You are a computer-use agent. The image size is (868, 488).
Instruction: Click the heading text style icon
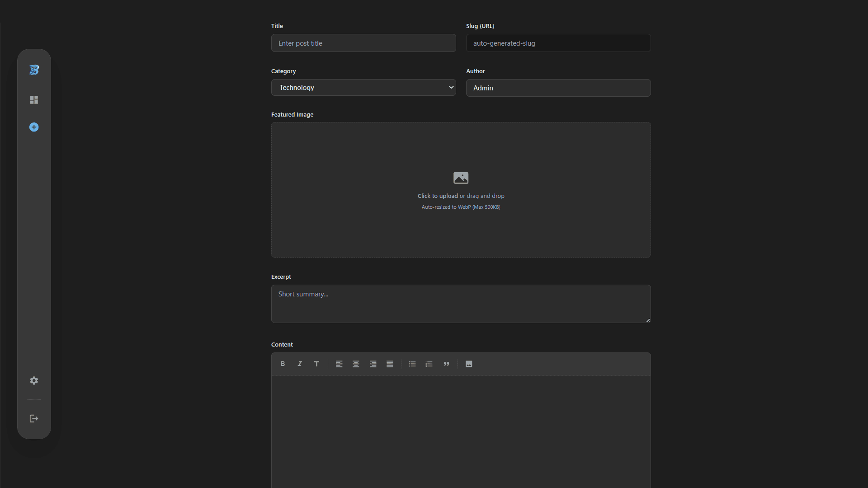316,364
